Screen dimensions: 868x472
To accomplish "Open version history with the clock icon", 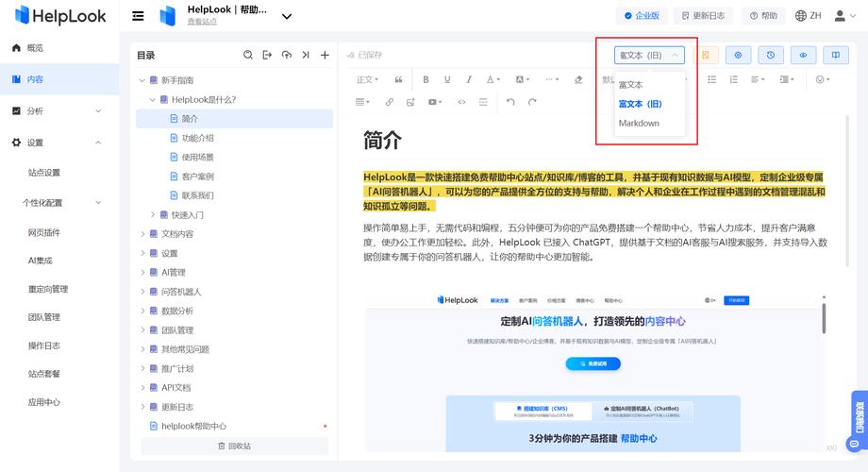I will tap(771, 55).
